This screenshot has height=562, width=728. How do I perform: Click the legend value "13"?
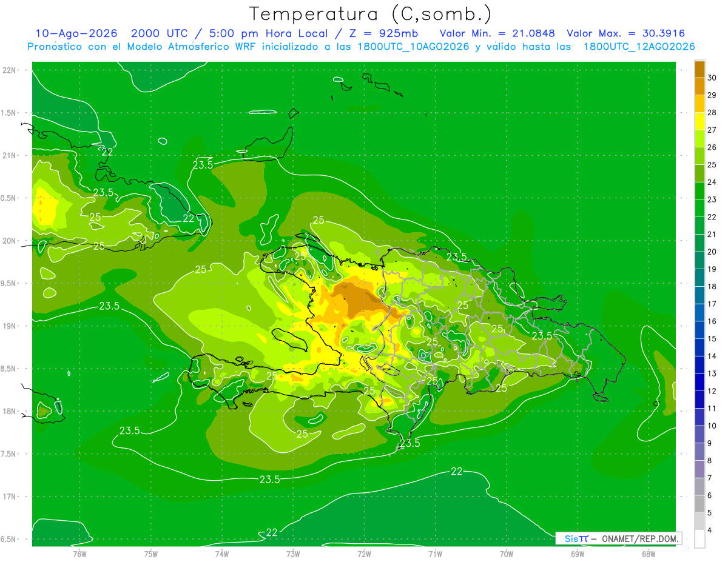pyautogui.click(x=712, y=373)
